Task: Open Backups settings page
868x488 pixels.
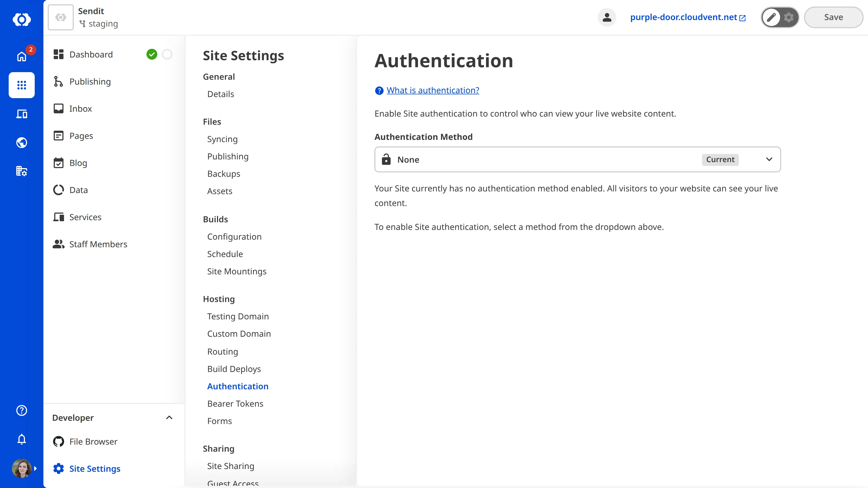Action: tap(224, 174)
